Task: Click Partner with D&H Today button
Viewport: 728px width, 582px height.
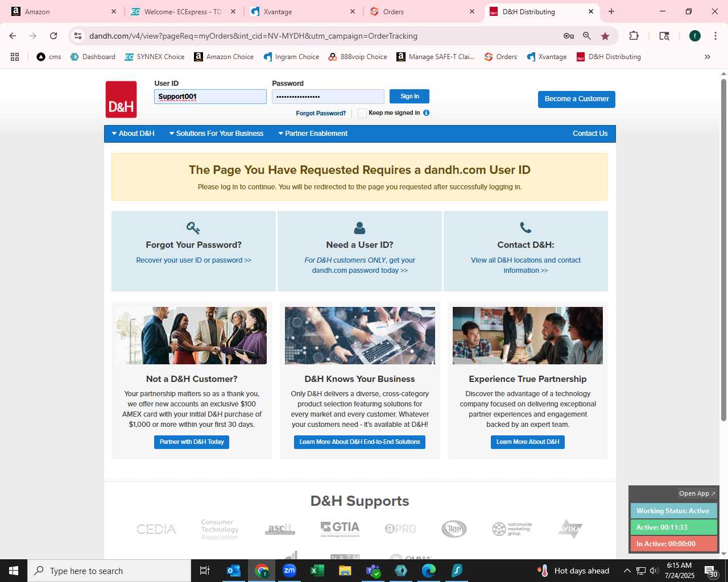Action: (192, 442)
